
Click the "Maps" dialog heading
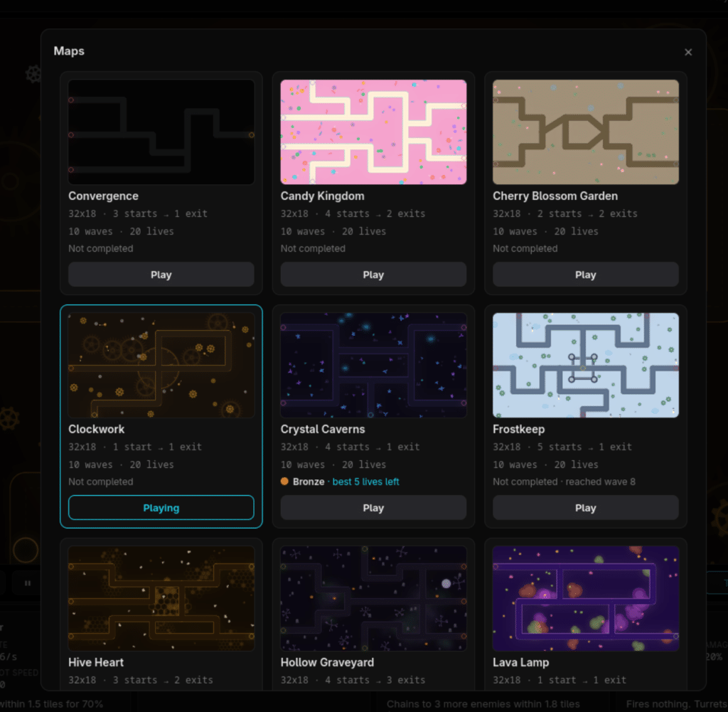point(69,51)
